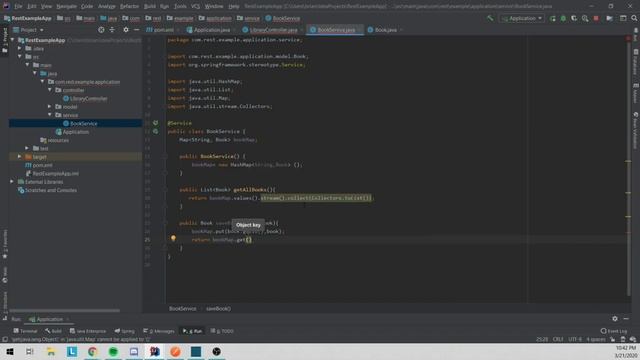Click the UTF-8 encoding status widget
Viewport: 640px width, 360px height.
[x=575, y=339]
